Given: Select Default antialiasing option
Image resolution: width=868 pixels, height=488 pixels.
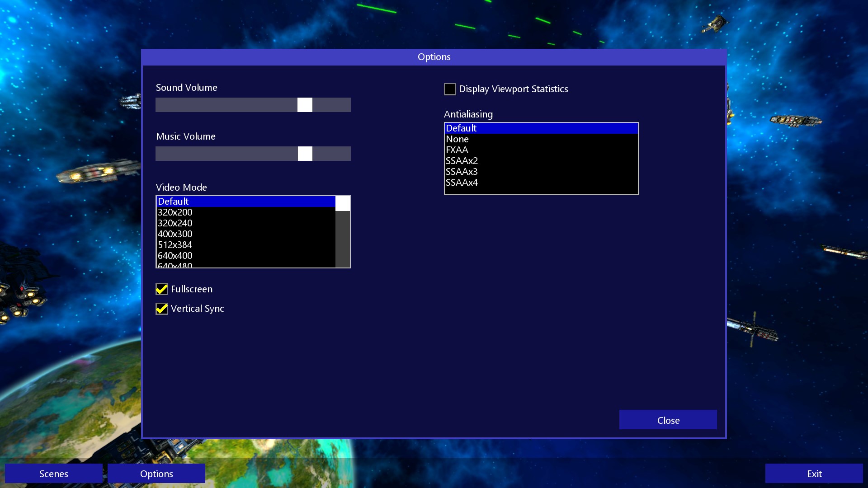Looking at the screenshot, I should click(540, 127).
